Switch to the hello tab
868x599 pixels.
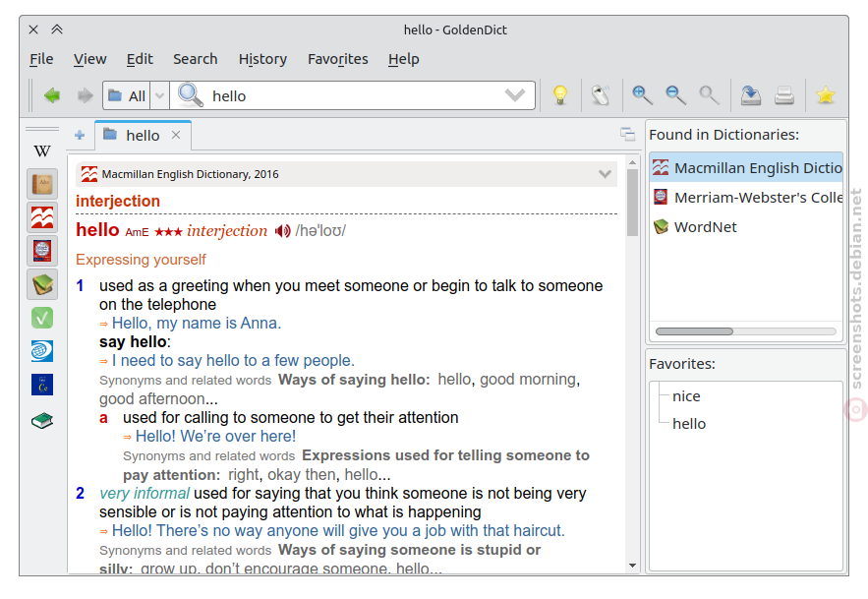pos(143,135)
